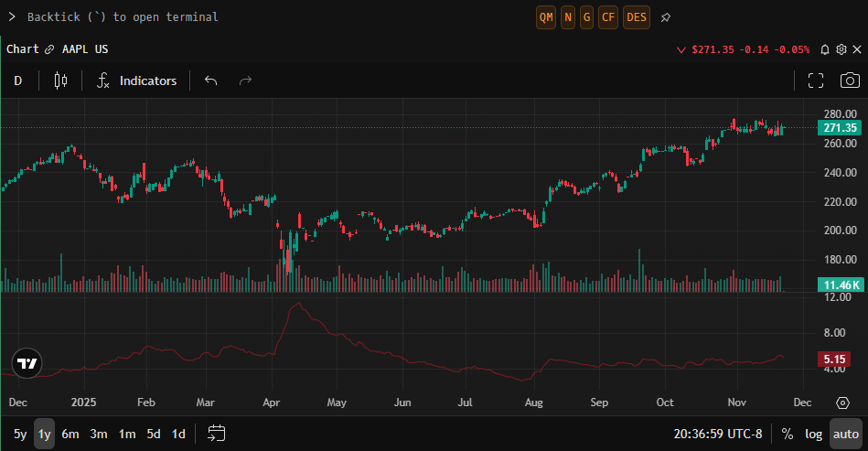Select the 5y time range
The width and height of the screenshot is (868, 451).
(x=20, y=434)
